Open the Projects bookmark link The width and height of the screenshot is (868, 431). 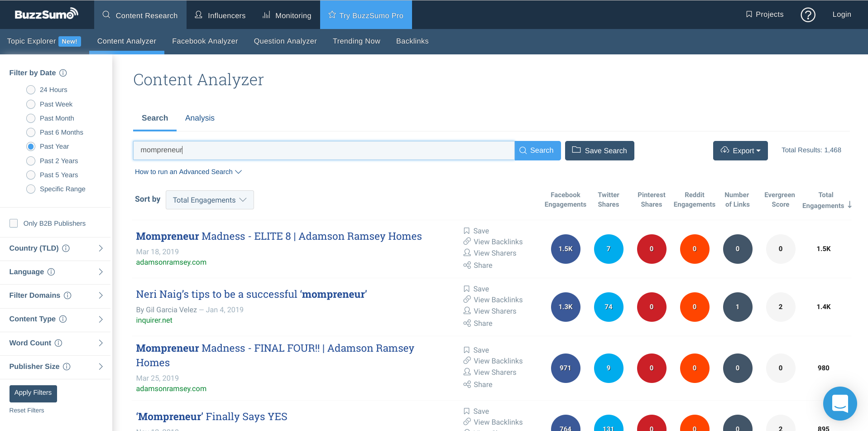click(x=764, y=15)
